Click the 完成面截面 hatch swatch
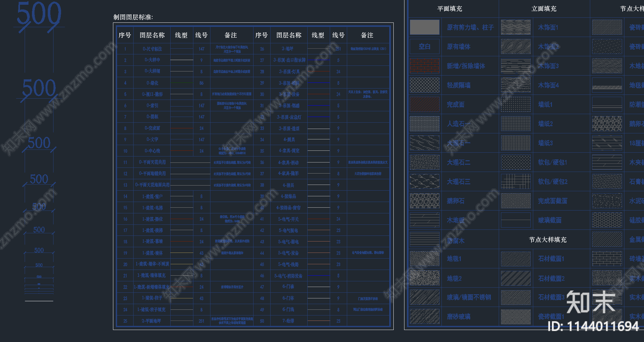The image size is (644, 342). [x=516, y=201]
